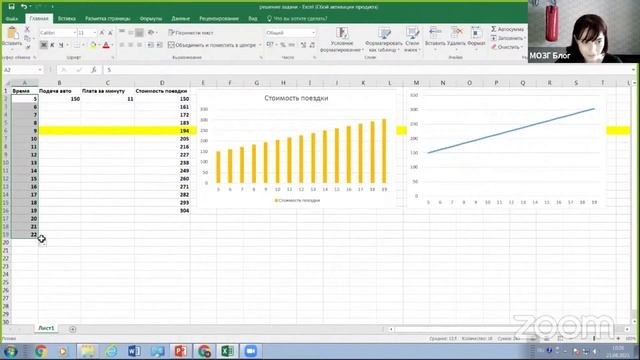640x360 pixels.
Task: Click the insert function fx icon
Action: tap(93, 70)
